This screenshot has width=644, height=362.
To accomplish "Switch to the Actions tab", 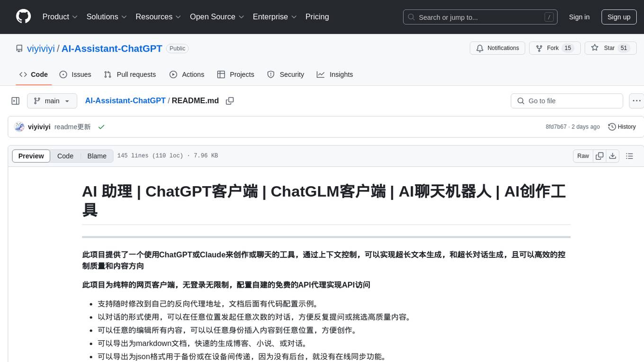I will [187, 74].
